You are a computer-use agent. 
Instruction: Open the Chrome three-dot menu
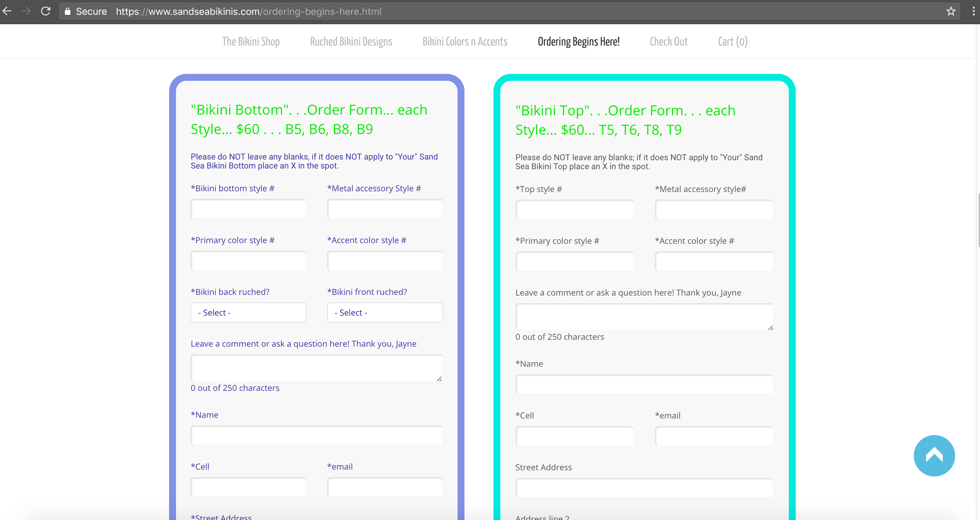973,11
